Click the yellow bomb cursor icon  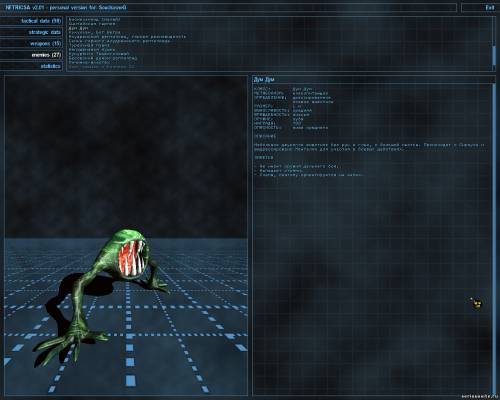[477, 303]
